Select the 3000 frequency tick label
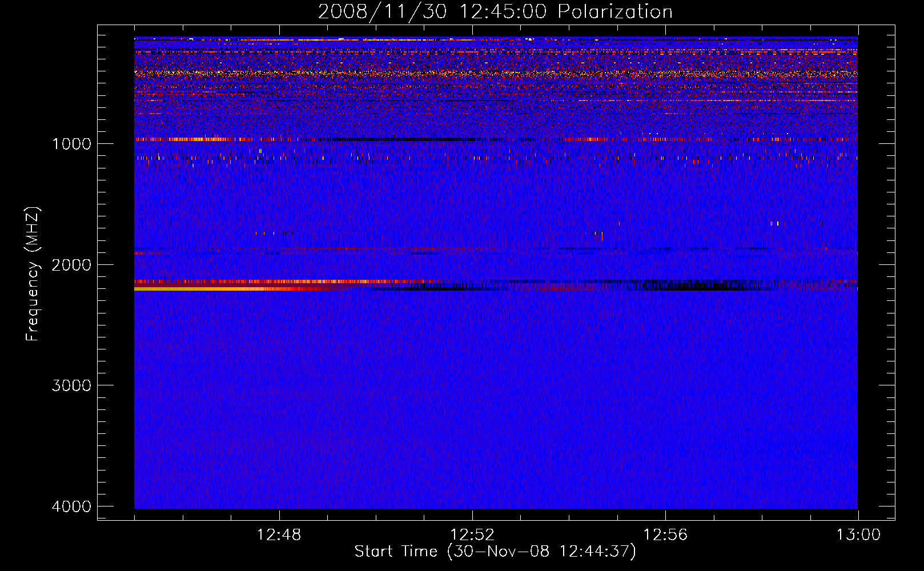Screen dimensions: 924x571 point(71,385)
